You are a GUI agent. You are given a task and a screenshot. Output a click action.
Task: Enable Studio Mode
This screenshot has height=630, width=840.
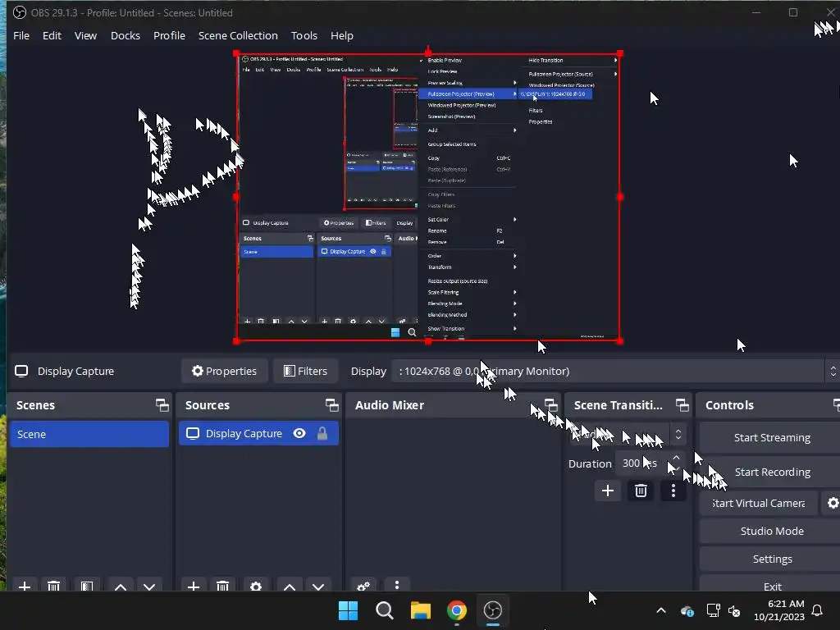coord(771,531)
